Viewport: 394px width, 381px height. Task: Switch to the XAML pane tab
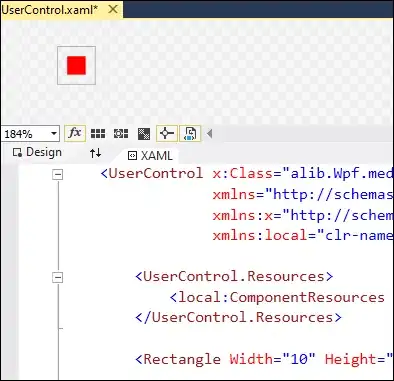coord(150,156)
